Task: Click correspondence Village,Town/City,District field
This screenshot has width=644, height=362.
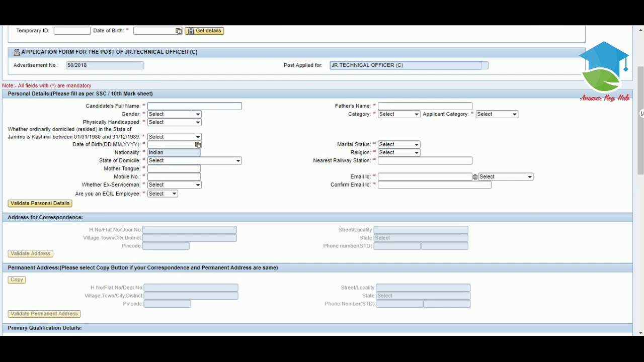Action: pos(189,238)
